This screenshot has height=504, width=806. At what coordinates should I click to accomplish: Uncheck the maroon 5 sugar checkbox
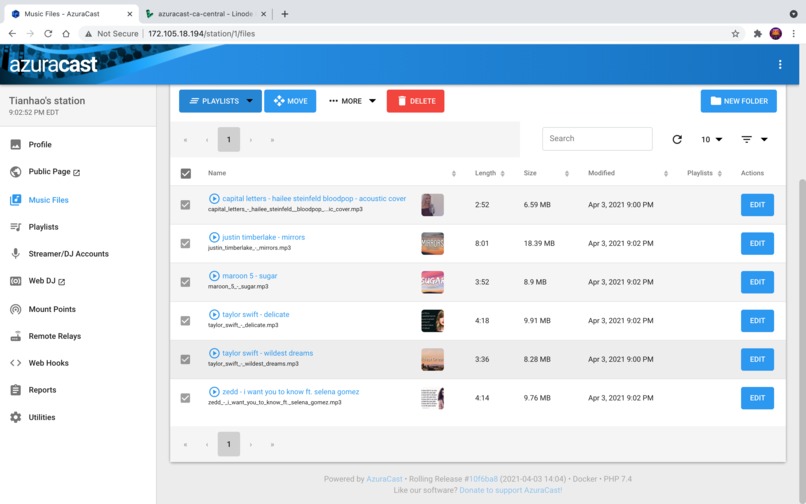[186, 282]
